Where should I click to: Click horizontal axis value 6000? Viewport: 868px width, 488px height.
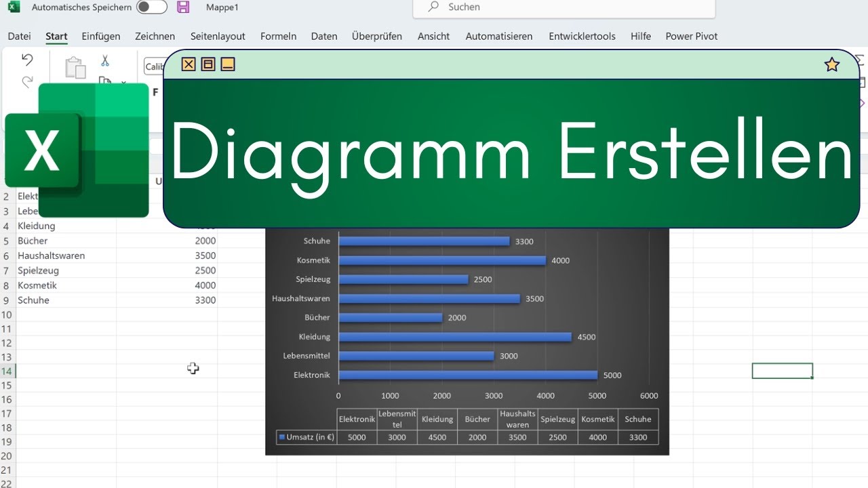coord(649,396)
